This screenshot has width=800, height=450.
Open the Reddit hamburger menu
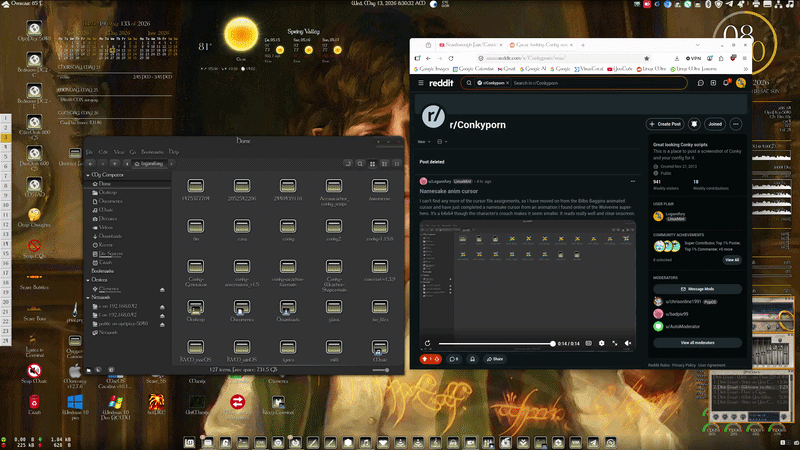click(421, 83)
